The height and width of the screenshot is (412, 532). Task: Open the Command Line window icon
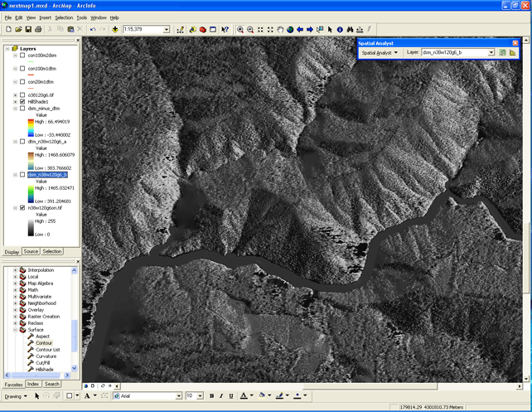coord(213,30)
